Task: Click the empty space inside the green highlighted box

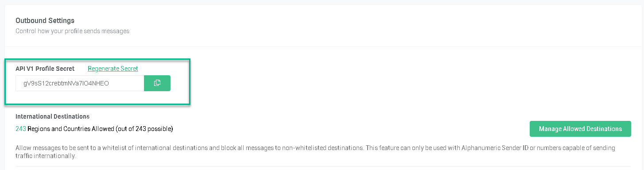Action: click(97, 98)
